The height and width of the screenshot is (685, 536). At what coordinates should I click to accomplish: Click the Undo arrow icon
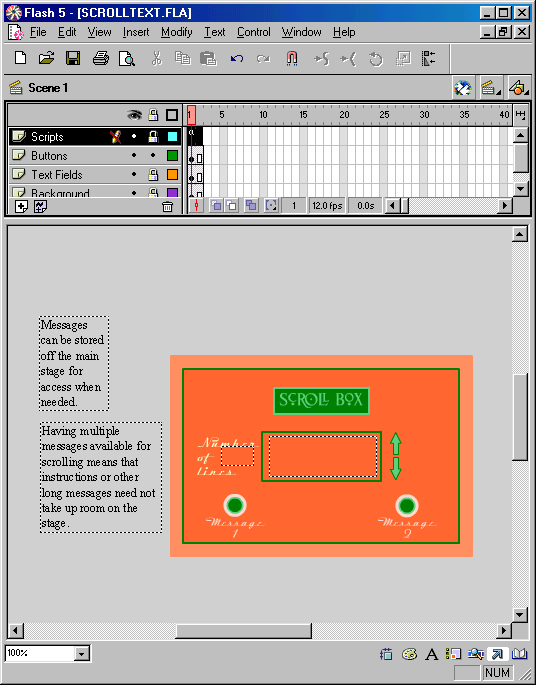236,59
